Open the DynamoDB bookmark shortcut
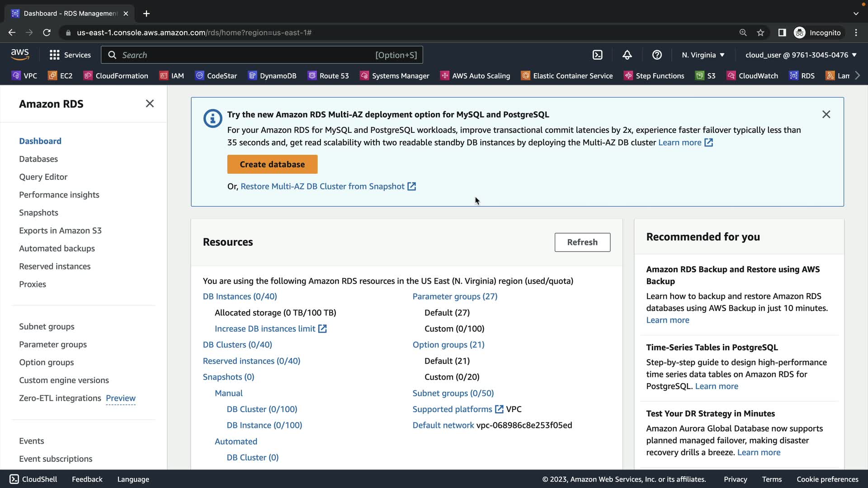 pos(272,75)
